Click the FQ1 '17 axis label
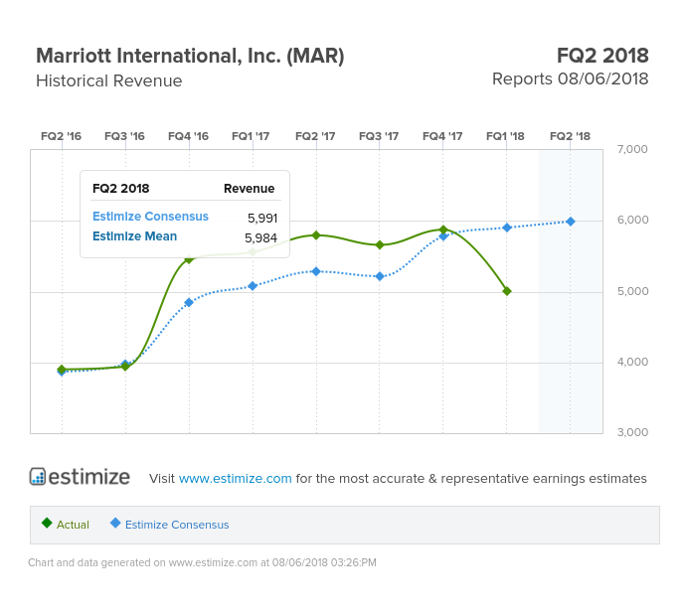Image resolution: width=681 pixels, height=616 pixels. click(251, 136)
